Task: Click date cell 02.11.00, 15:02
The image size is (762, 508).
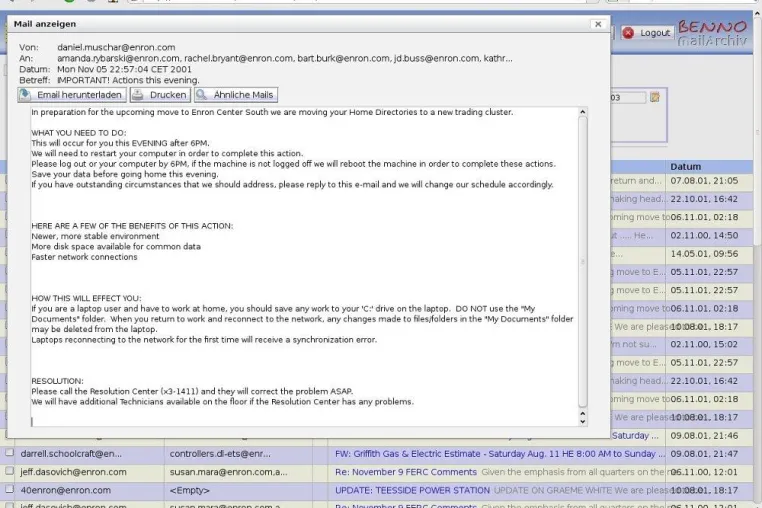Action: (704, 344)
